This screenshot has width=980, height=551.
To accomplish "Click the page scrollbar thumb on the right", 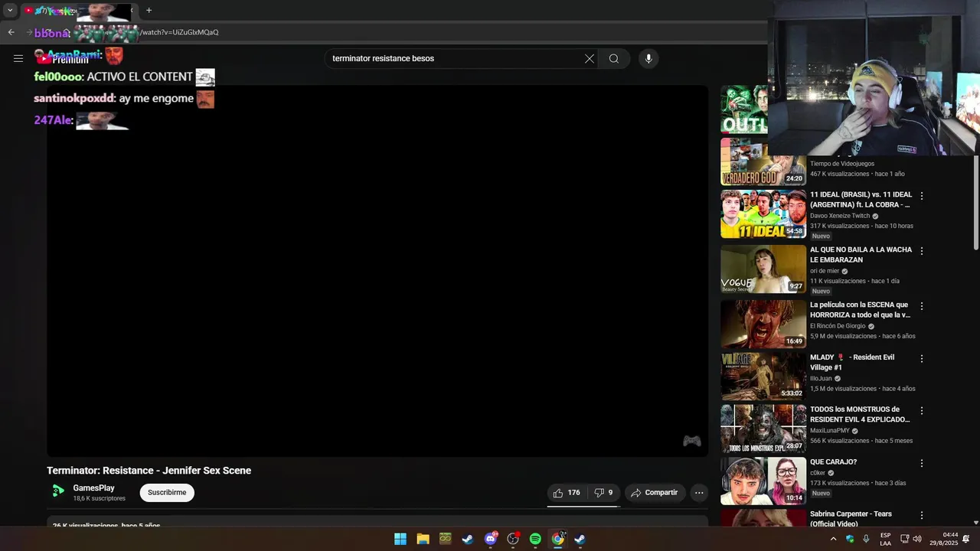I will [975, 203].
